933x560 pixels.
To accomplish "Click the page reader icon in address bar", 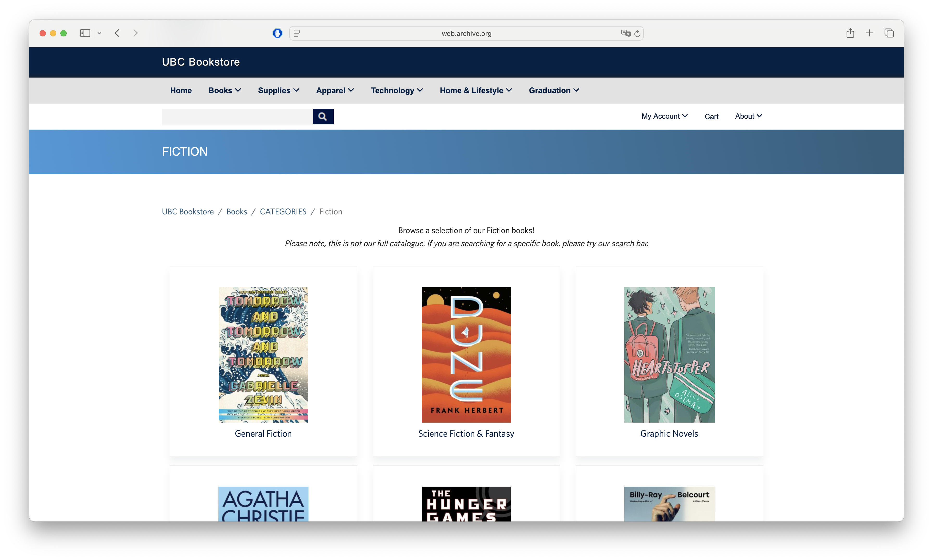I will click(x=297, y=33).
